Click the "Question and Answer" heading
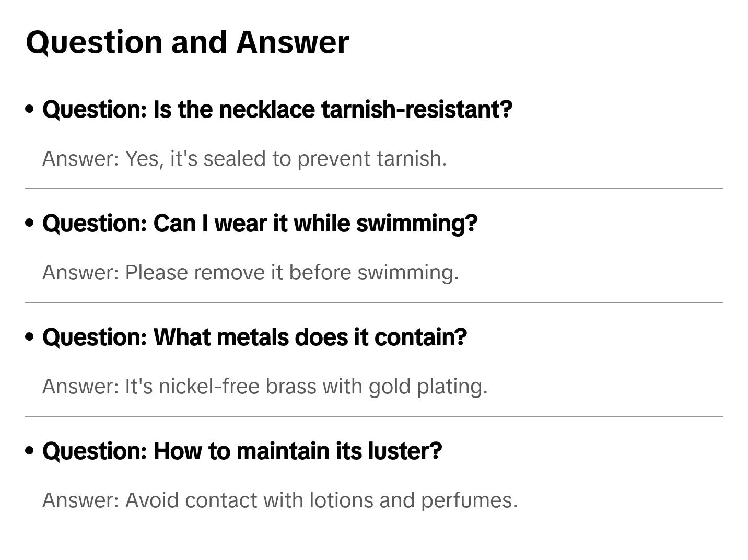Viewport: 748px width, 560px height. [x=187, y=42]
